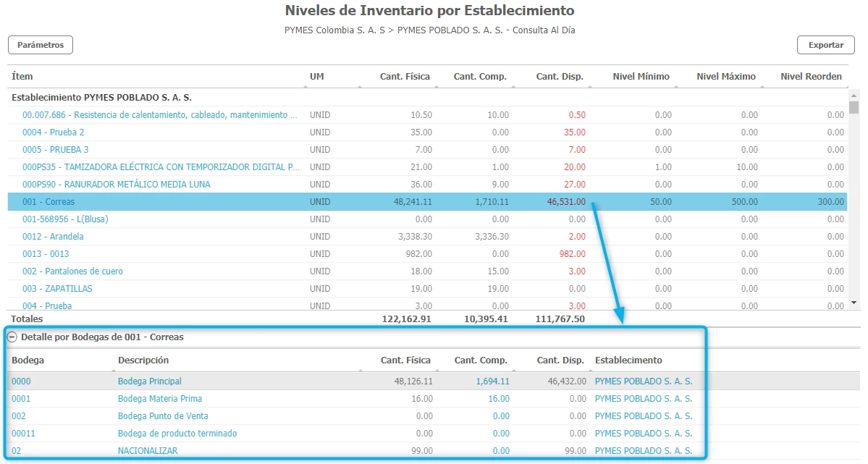868x464 pixels.
Task: Open the Parámetros button
Action: pyautogui.click(x=41, y=45)
